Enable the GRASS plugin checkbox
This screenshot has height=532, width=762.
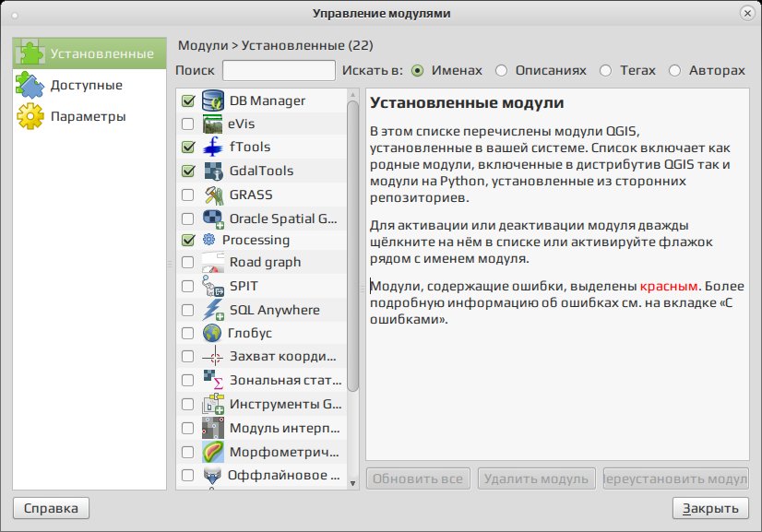187,195
